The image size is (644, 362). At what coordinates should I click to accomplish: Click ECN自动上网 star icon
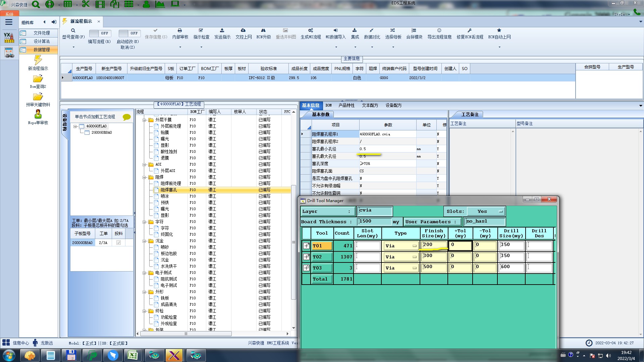(499, 31)
